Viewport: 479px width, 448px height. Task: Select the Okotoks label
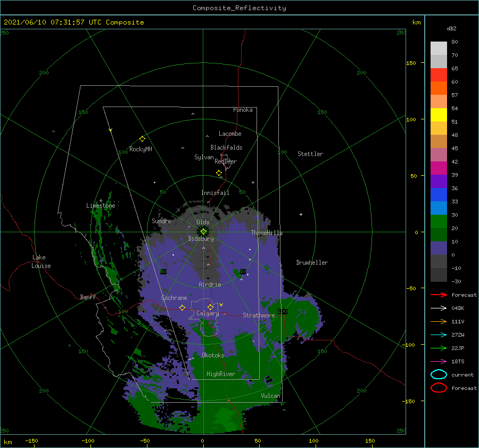213,355
